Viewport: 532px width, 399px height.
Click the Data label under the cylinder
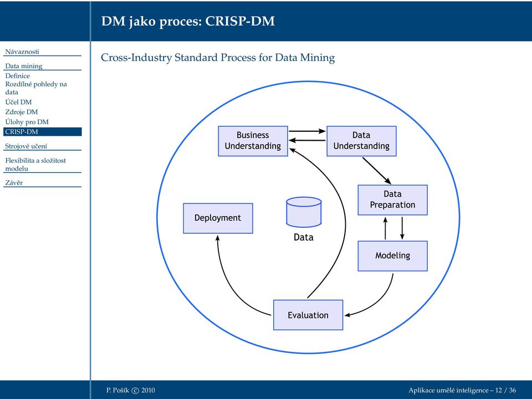[303, 237]
